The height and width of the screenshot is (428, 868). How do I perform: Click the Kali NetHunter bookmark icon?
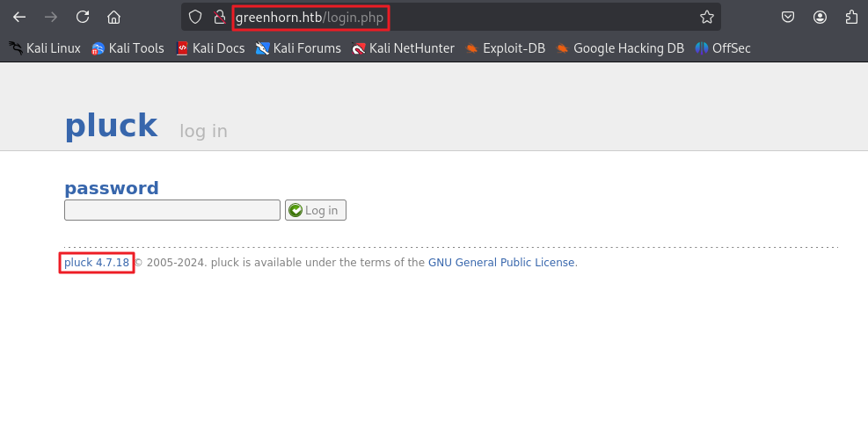[x=358, y=48]
